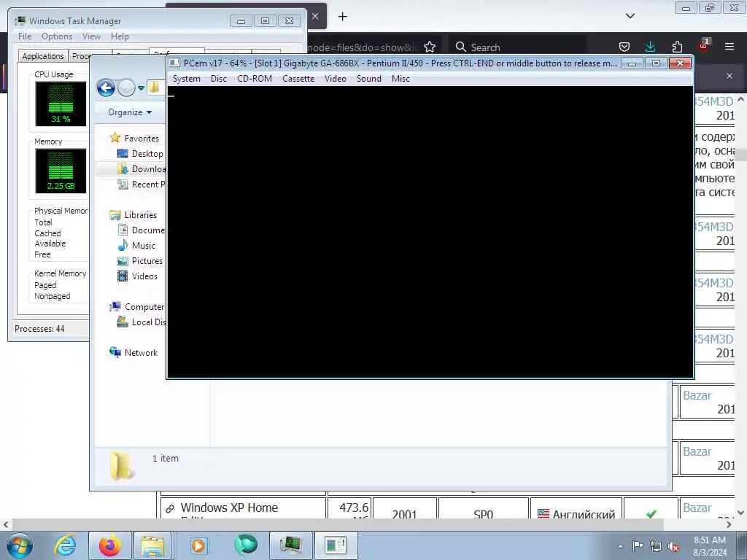Screen dimensions: 747x560
Task: Bookmark page with Firefox star icon
Action: (430, 47)
